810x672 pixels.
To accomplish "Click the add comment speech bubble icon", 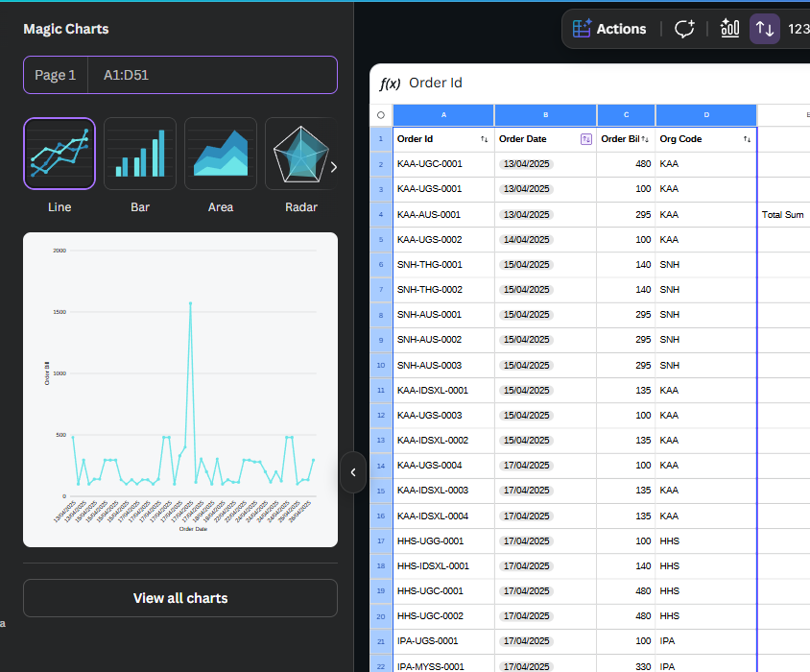I will [x=684, y=29].
